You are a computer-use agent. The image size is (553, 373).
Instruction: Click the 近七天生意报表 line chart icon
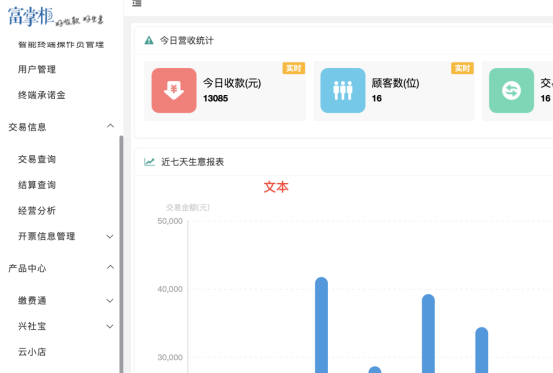pos(149,162)
